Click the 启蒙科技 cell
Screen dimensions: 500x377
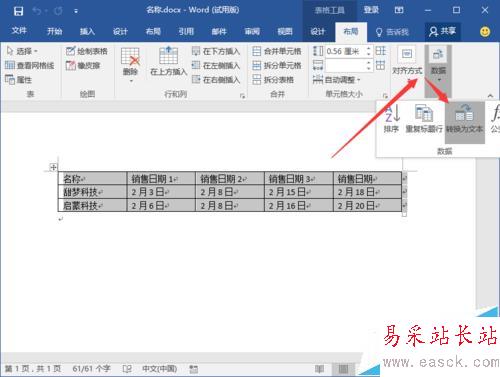pyautogui.click(x=92, y=205)
